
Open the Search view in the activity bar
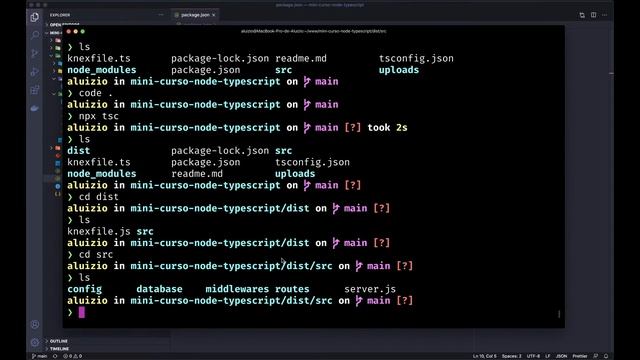pos(35,35)
